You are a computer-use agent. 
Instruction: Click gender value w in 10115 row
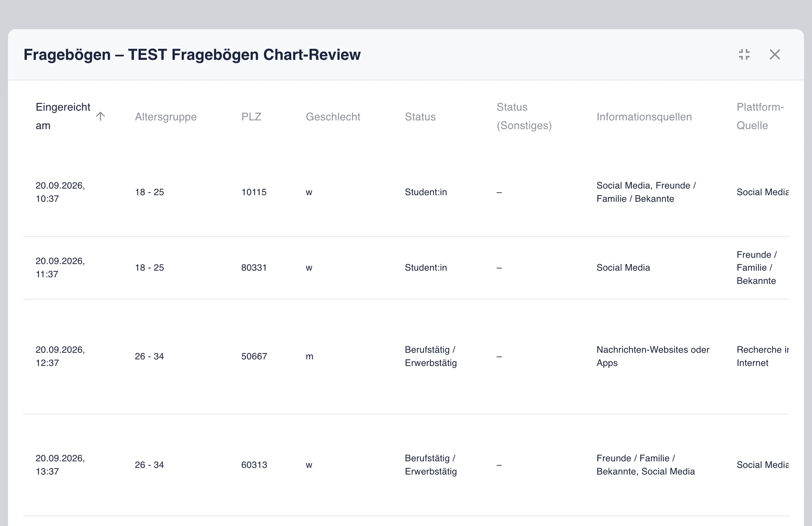pos(309,192)
